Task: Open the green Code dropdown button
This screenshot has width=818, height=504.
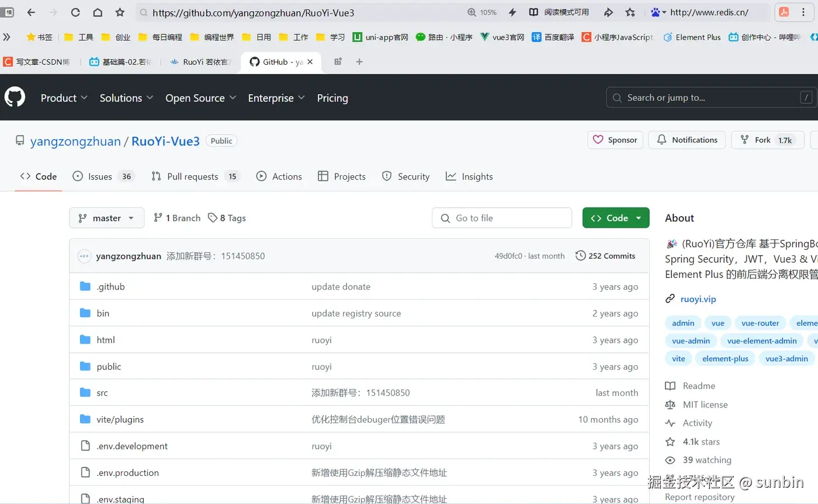Action: click(616, 218)
